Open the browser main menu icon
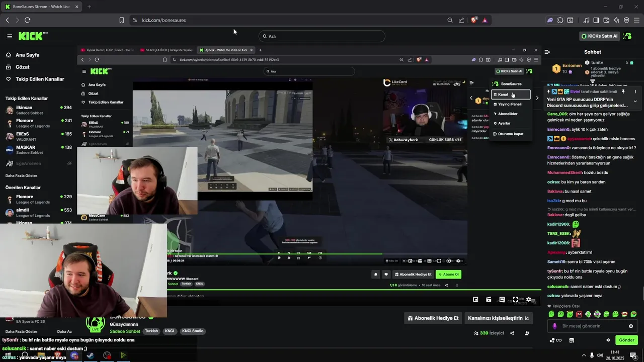This screenshot has height=362, width=644. (636, 20)
